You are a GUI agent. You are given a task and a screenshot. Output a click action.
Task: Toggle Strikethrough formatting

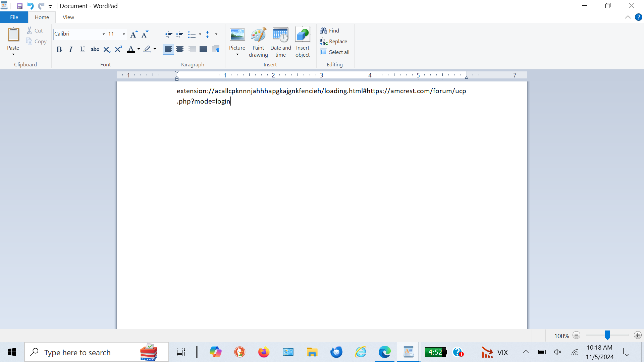click(95, 50)
